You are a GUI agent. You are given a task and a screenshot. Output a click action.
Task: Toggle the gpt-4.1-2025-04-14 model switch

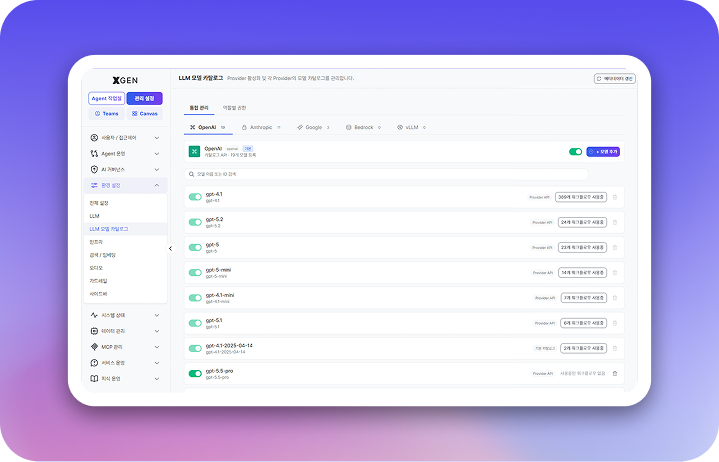click(195, 348)
